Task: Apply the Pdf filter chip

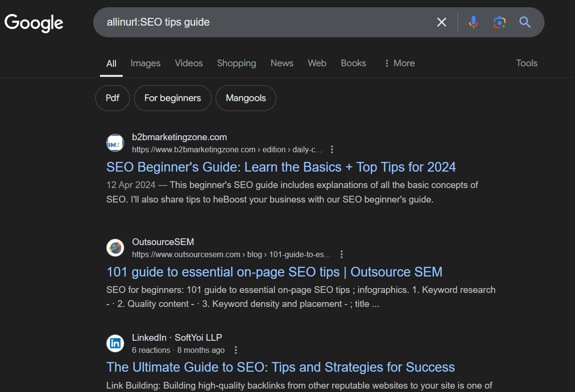Action: pyautogui.click(x=113, y=98)
